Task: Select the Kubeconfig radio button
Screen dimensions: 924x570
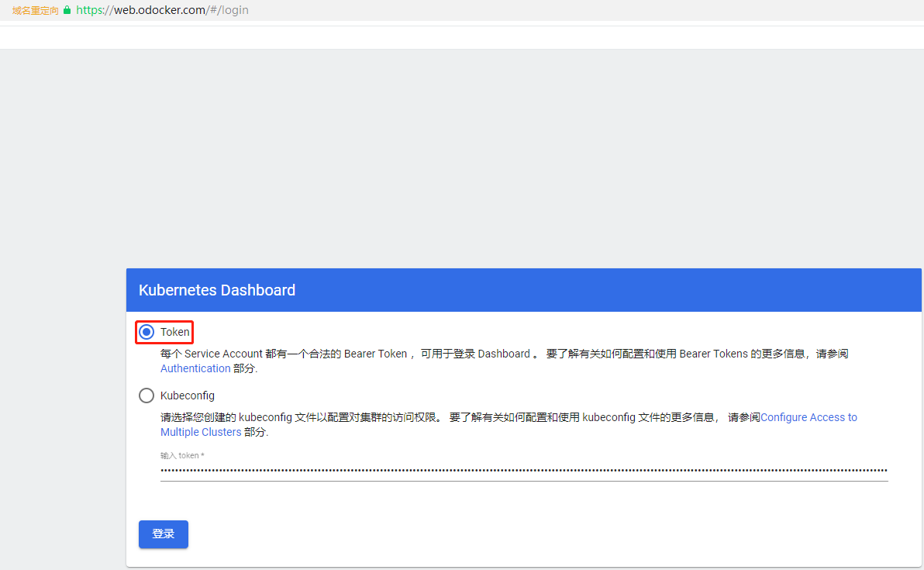Action: pyautogui.click(x=147, y=396)
